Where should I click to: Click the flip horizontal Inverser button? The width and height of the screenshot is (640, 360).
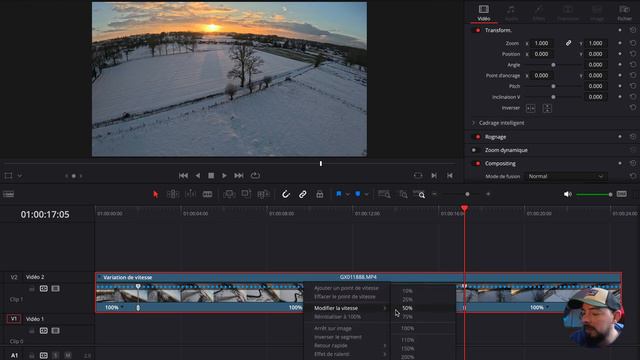tap(530, 108)
